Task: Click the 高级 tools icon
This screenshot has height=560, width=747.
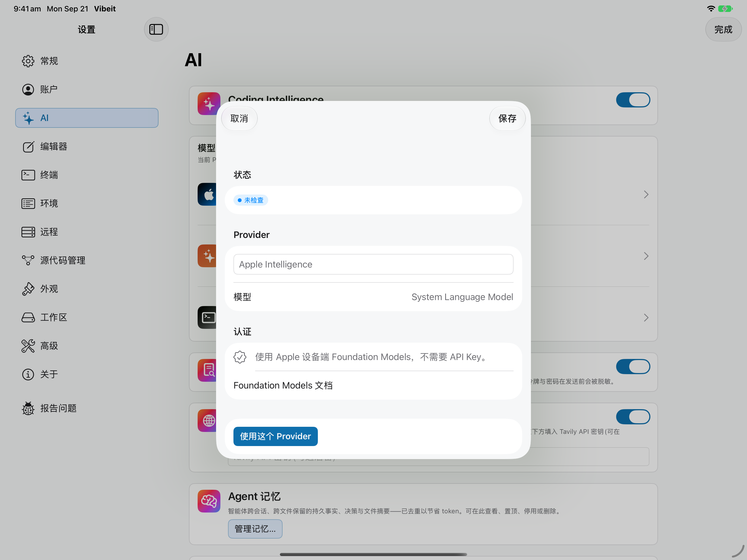Action: click(28, 346)
